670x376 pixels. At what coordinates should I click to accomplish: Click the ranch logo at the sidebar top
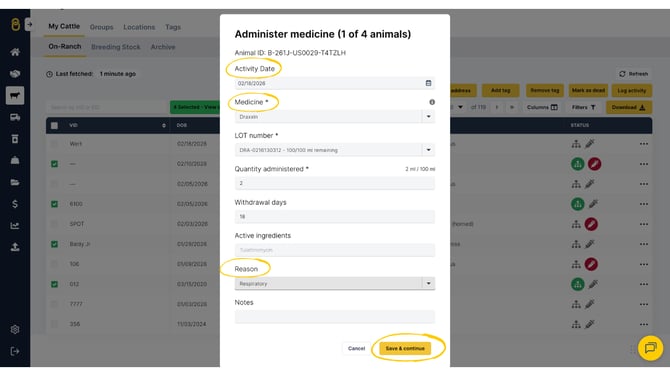point(15,25)
